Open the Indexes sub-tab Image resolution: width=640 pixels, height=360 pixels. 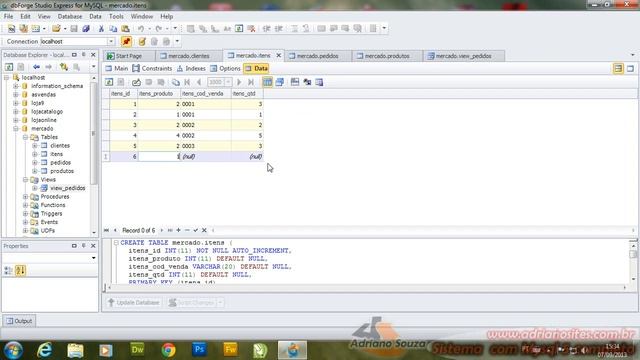(x=191, y=69)
